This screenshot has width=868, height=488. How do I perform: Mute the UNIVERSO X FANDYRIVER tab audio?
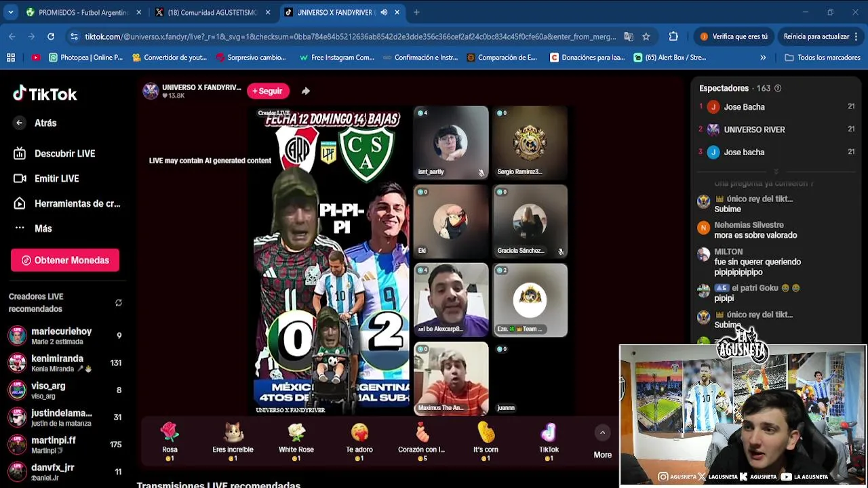384,12
